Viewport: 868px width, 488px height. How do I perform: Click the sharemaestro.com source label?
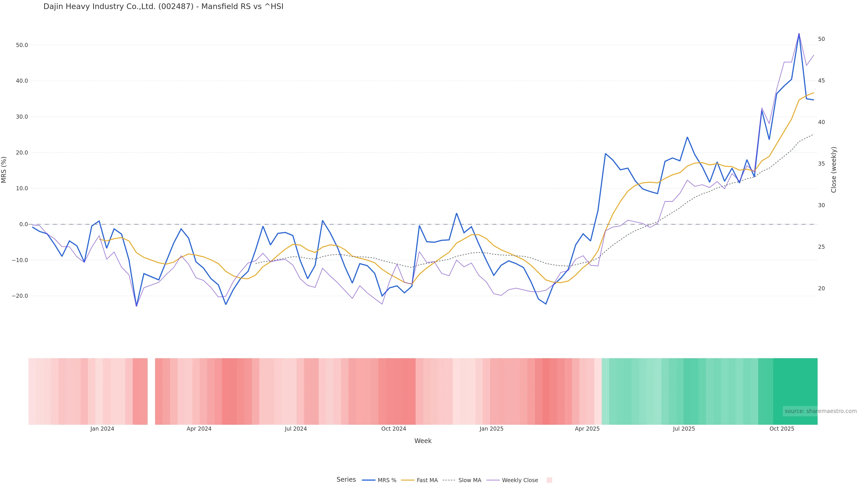pos(821,411)
